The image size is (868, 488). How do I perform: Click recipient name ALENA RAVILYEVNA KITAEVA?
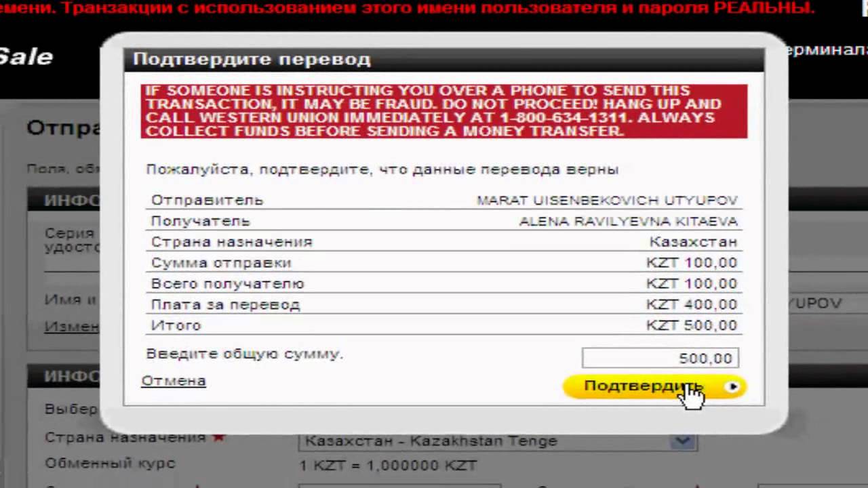[628, 221]
